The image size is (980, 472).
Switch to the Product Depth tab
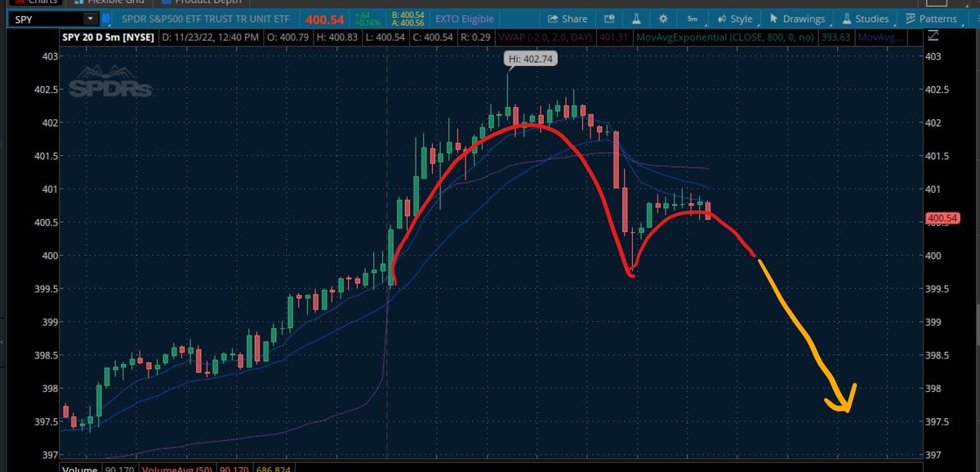point(203,2)
